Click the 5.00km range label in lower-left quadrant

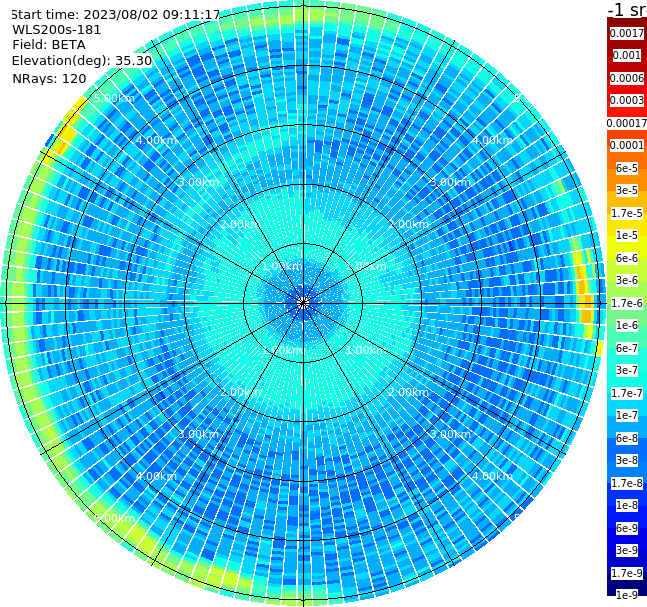pyautogui.click(x=114, y=518)
